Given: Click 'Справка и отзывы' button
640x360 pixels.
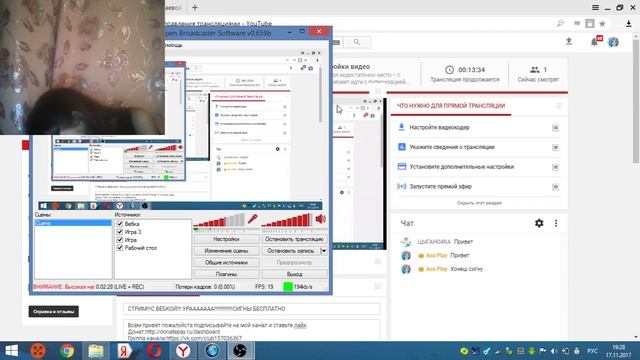Looking at the screenshot, I should tap(53, 311).
